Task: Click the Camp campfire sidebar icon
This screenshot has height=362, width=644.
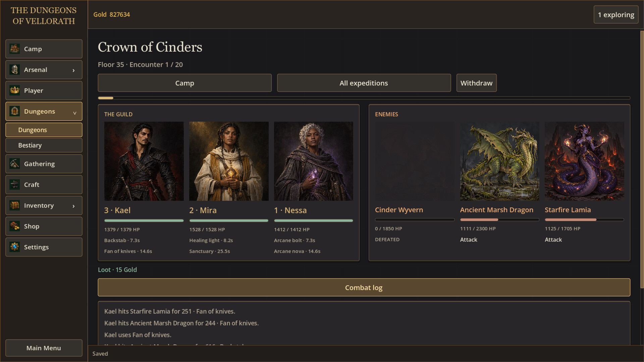Action: coord(14,49)
